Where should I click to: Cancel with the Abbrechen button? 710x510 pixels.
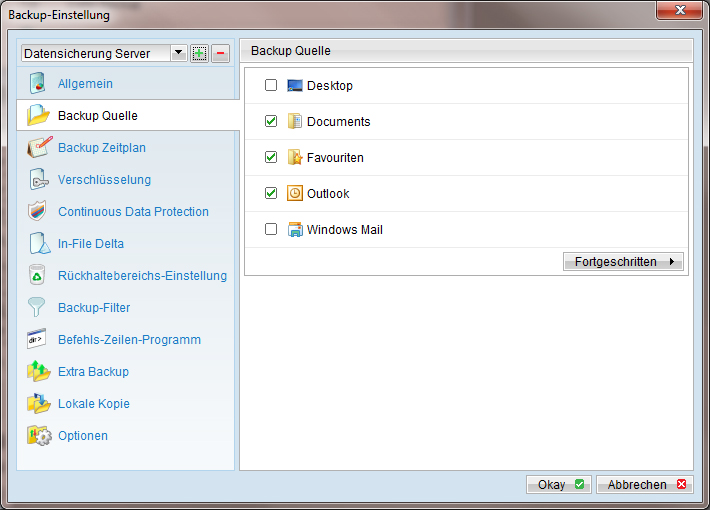click(x=644, y=484)
